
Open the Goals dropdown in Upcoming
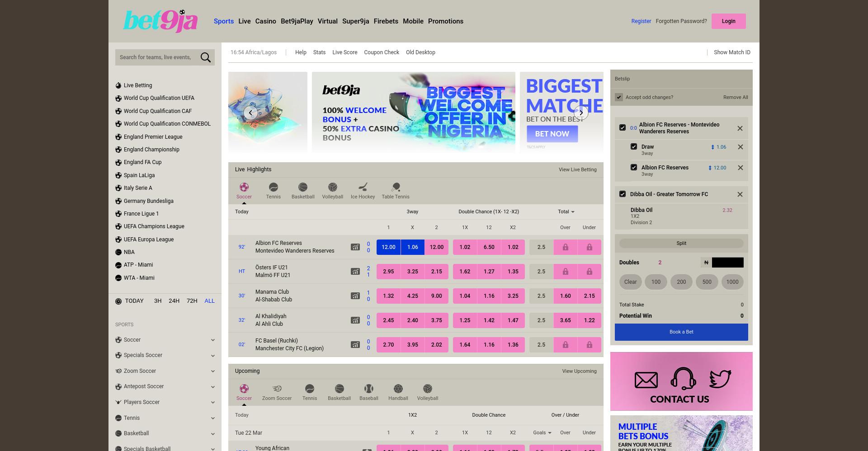pyautogui.click(x=542, y=432)
